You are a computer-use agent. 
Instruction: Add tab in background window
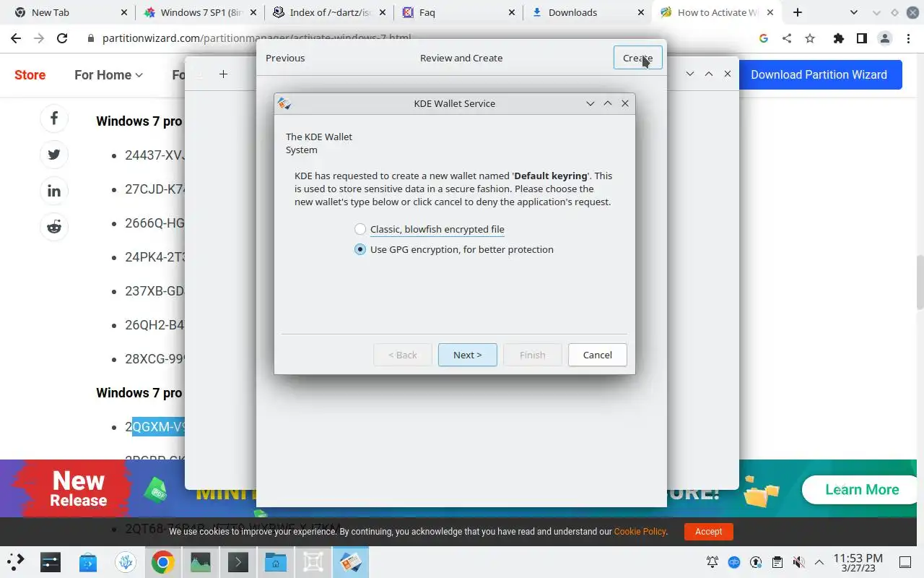[223, 74]
